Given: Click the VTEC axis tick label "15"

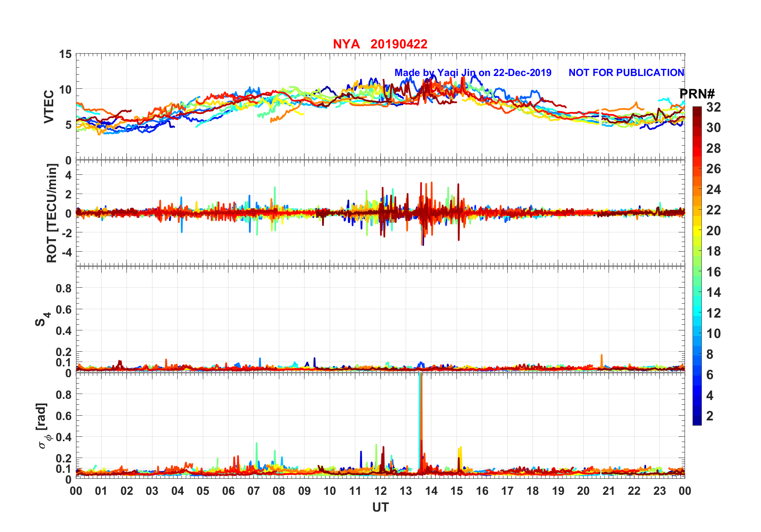Looking at the screenshot, I should (x=65, y=54).
